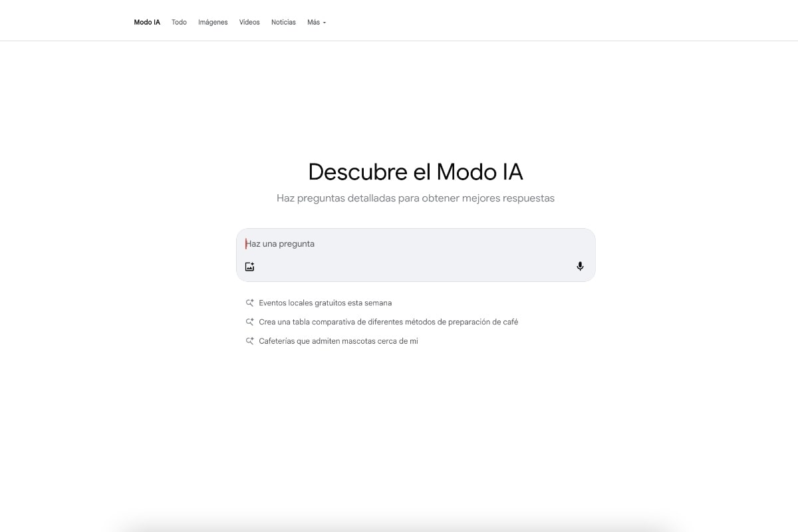Click search icon beside Eventos locales gratuitos
Viewport: 798px width, 532px height.
click(x=250, y=303)
